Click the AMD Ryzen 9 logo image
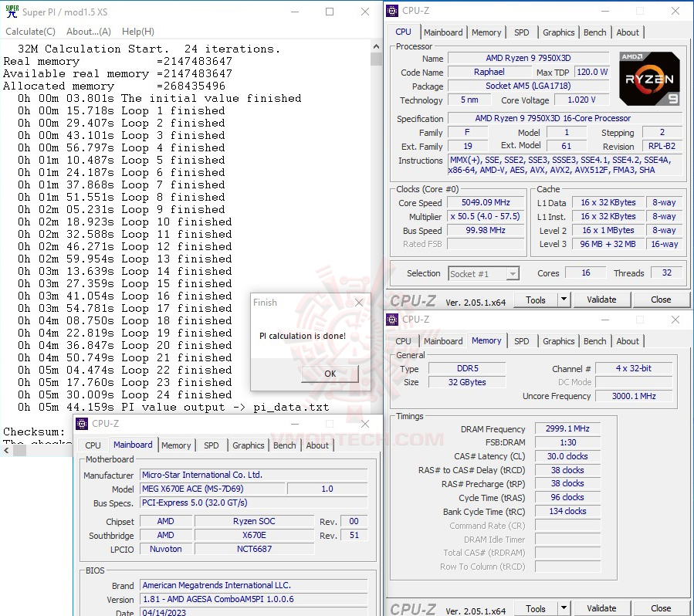 coord(649,79)
